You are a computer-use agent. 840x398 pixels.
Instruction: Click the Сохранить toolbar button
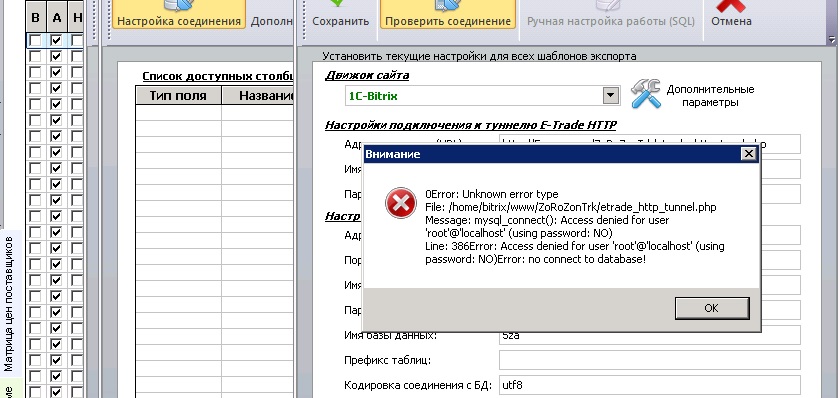click(341, 14)
